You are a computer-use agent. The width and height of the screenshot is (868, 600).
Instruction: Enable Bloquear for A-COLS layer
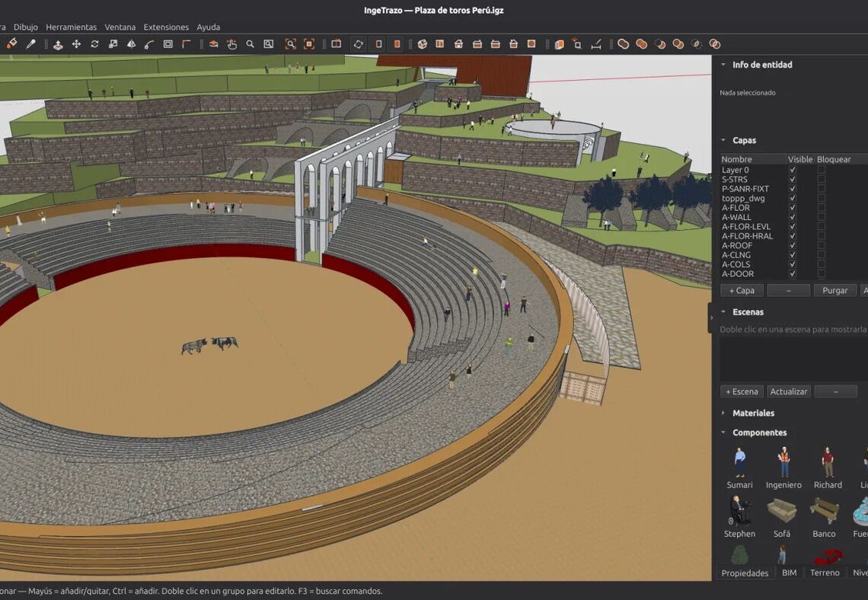[x=822, y=264]
